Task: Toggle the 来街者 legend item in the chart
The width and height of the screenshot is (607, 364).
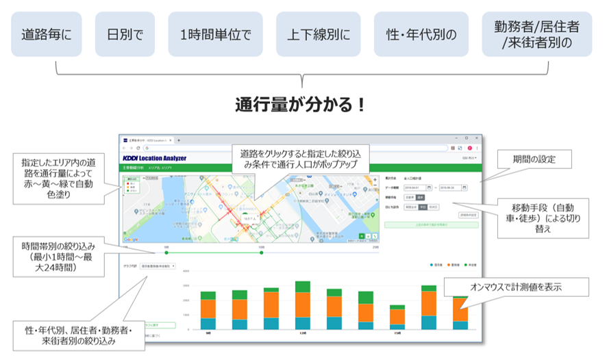Action: coord(471,265)
